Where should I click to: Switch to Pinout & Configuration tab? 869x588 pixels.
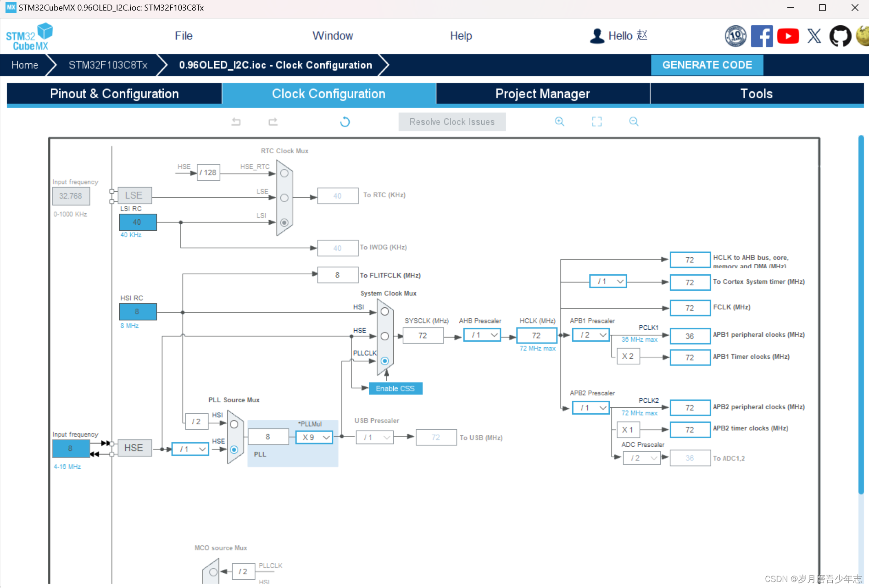114,94
